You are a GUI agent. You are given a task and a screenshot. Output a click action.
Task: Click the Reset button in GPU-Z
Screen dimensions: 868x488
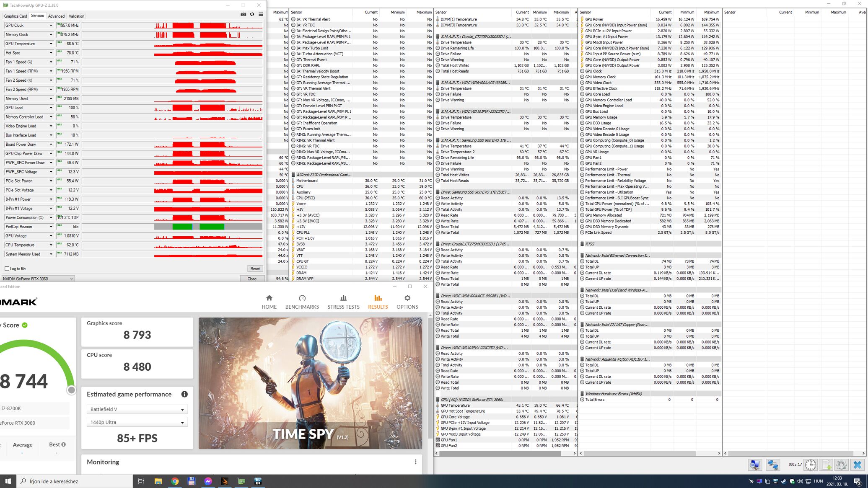[255, 269]
